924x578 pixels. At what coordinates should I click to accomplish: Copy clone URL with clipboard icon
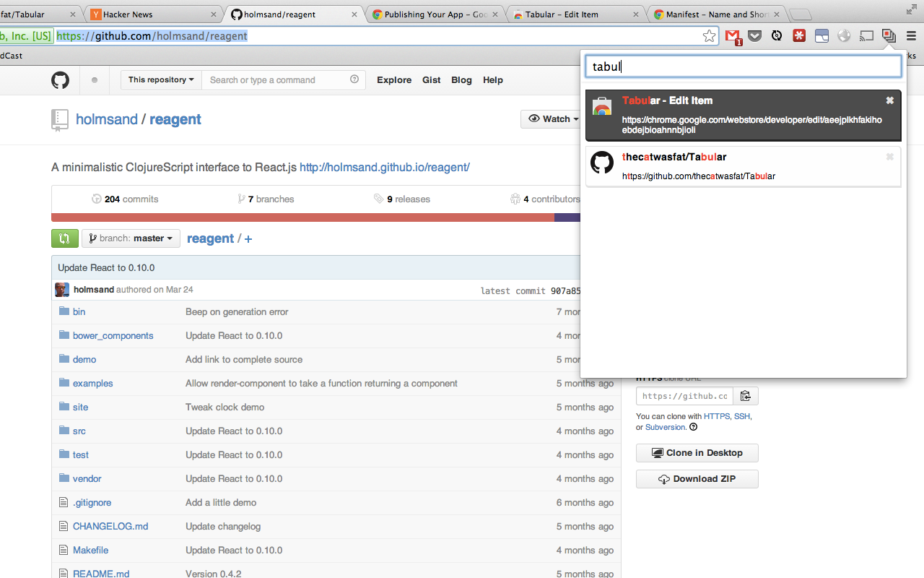746,396
